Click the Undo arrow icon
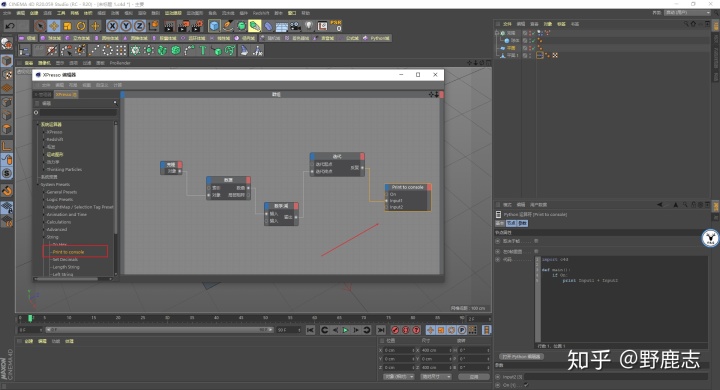The image size is (720, 390). tap(9, 26)
